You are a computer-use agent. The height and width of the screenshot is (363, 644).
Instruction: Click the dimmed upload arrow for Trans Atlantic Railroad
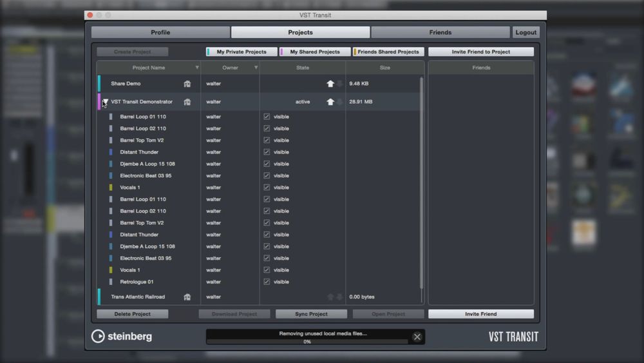(330, 297)
